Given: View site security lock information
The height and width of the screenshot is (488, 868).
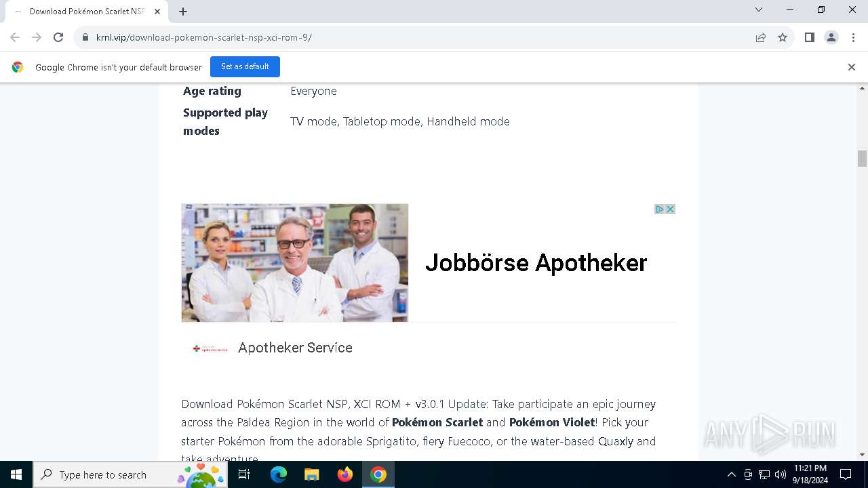Looking at the screenshot, I should (x=85, y=37).
